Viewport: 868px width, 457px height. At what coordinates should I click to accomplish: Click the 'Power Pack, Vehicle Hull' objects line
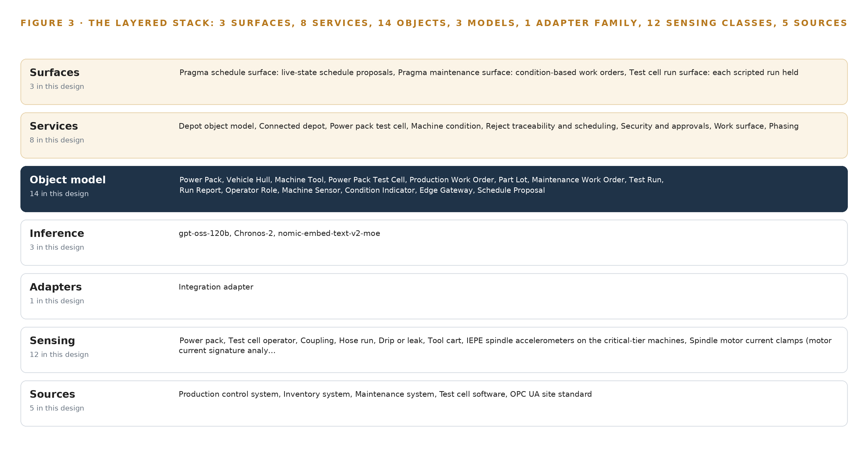click(421, 180)
